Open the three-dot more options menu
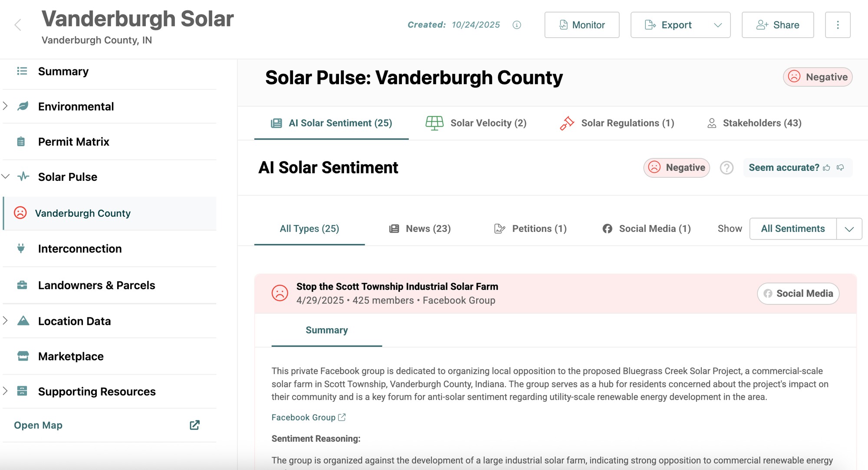The height and width of the screenshot is (470, 868). pos(838,25)
